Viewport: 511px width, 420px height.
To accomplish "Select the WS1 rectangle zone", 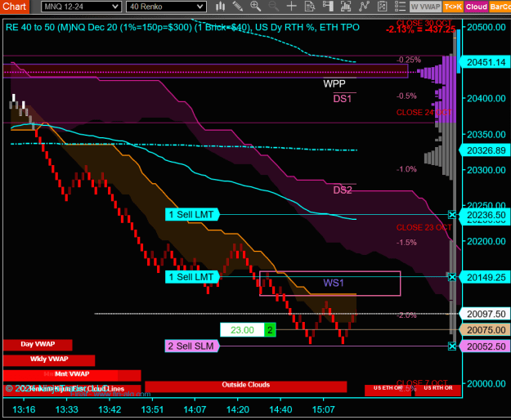I will click(x=329, y=284).
